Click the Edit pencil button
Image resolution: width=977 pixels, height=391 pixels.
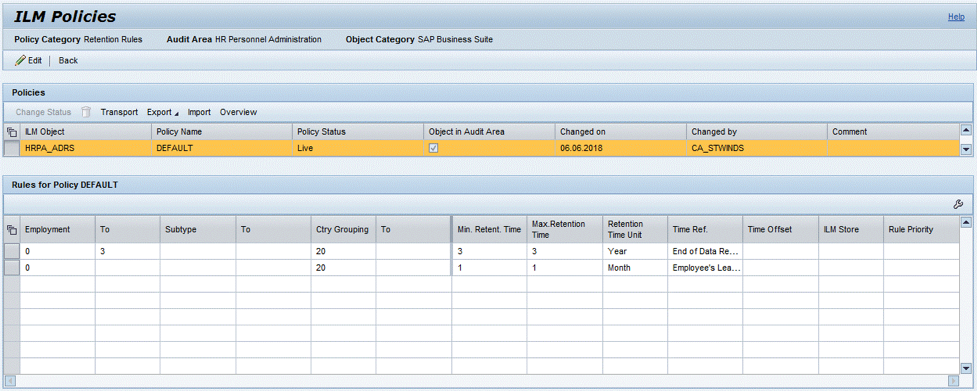coord(29,60)
